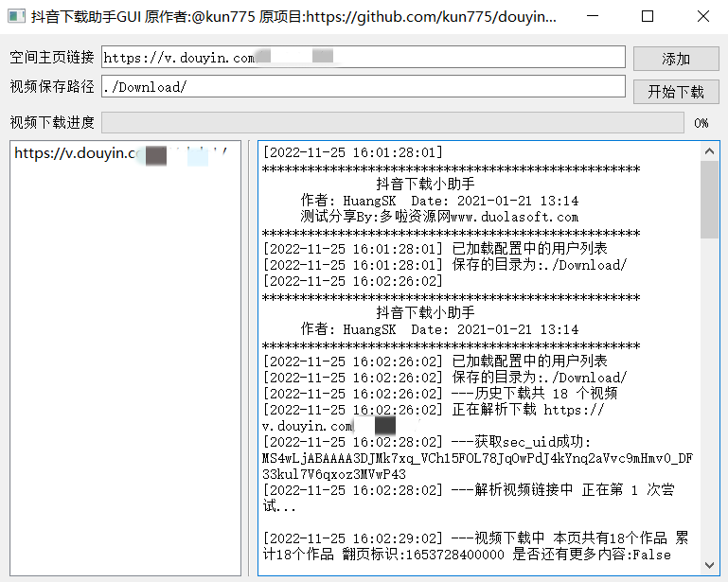
Task: Click log line 获取sec_uid成功
Action: tap(427, 442)
